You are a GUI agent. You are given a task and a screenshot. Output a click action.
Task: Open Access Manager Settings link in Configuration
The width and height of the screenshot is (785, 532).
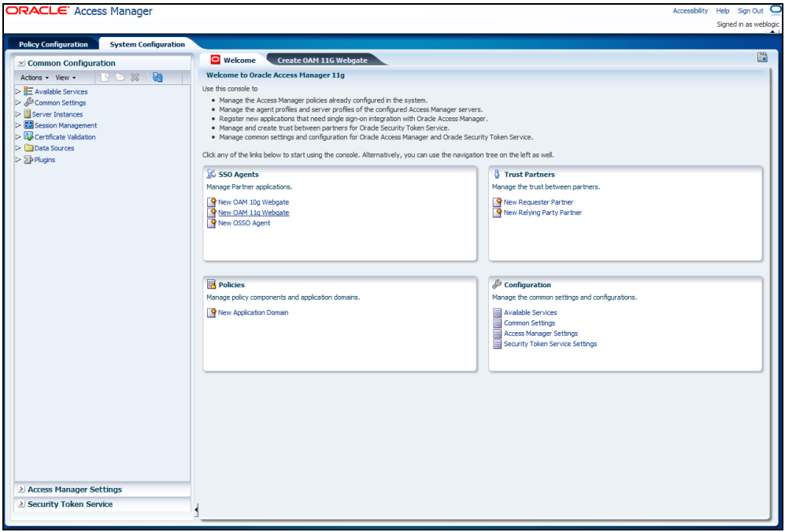(x=541, y=334)
